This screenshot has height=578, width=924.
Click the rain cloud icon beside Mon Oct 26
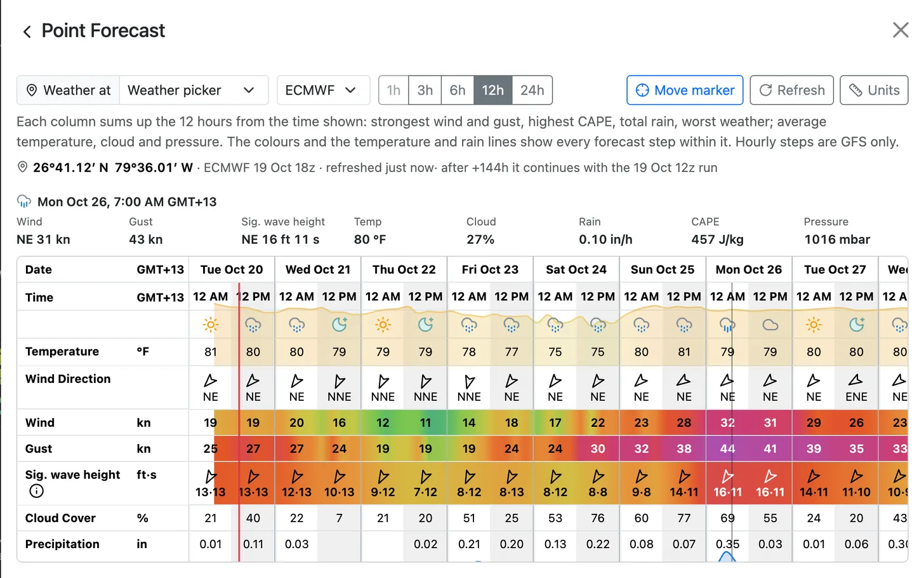coord(24,201)
